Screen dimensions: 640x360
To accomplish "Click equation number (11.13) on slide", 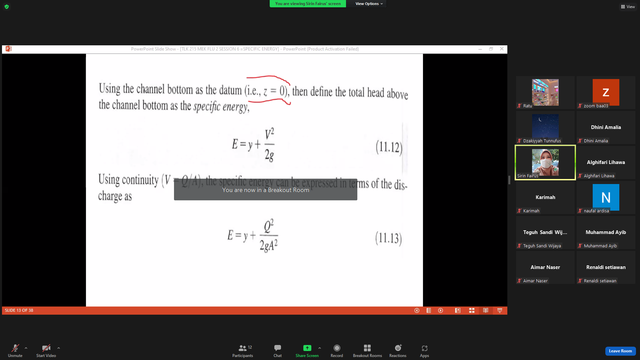I will pos(389,238).
